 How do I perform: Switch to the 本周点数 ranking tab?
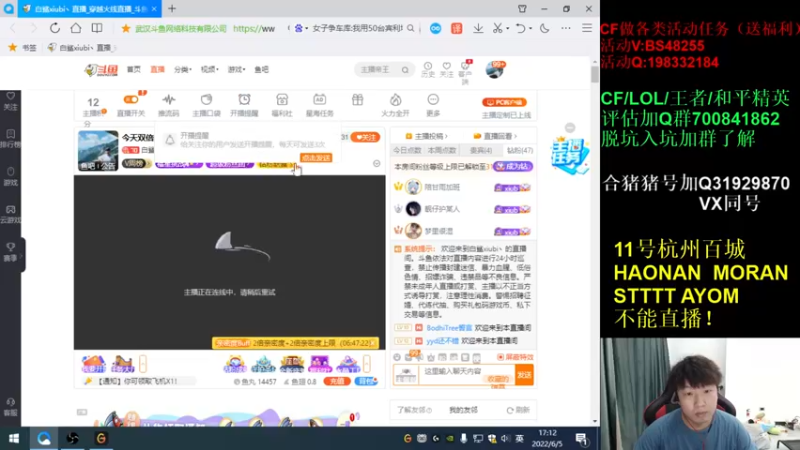[x=441, y=150]
